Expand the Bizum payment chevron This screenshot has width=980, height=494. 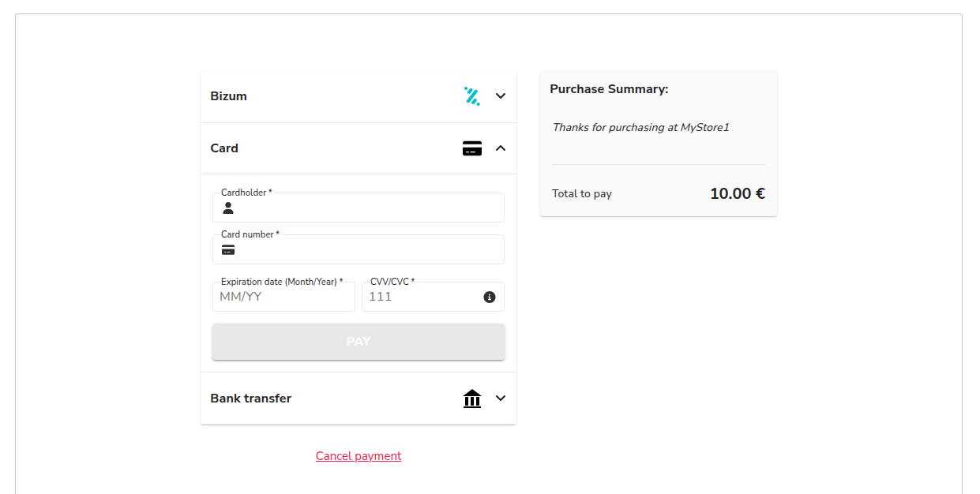click(x=501, y=96)
